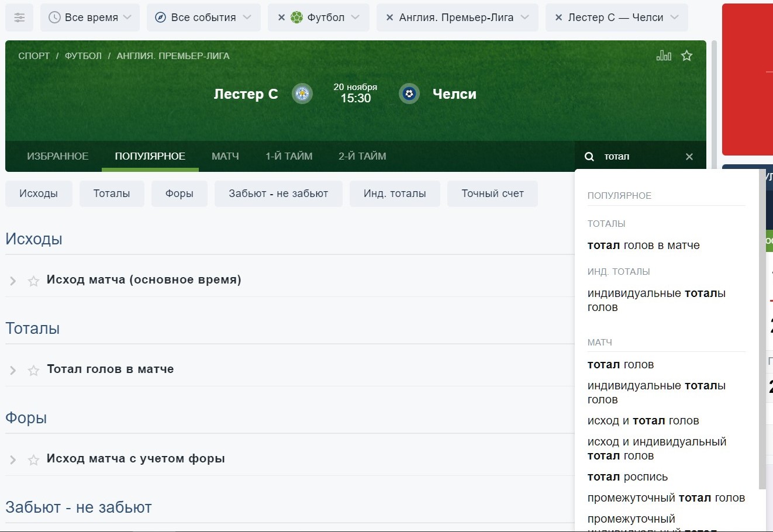
Task: Expand Тотал голов в матче row
Action: pos(13,371)
